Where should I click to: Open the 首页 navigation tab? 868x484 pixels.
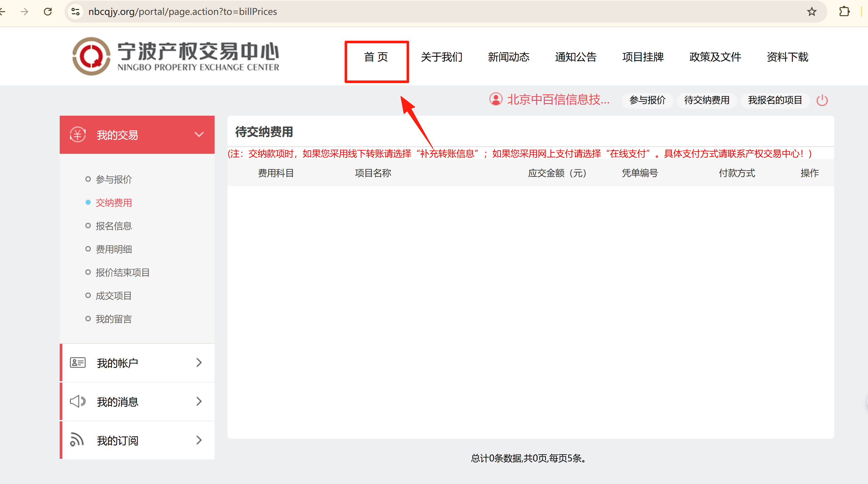376,57
